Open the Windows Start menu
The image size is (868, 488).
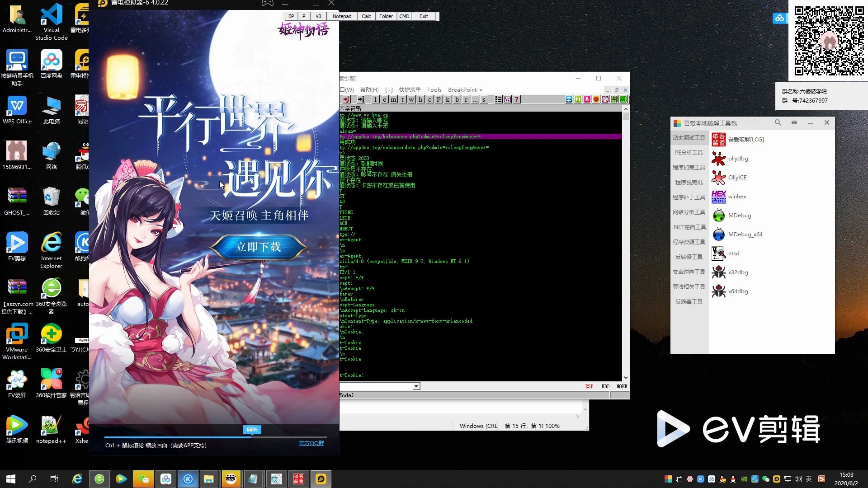(x=11, y=479)
